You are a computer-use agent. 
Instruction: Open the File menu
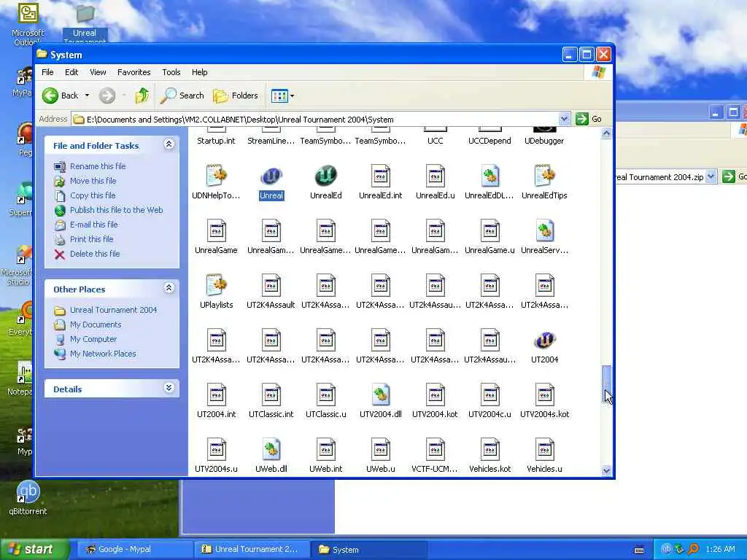tap(47, 72)
